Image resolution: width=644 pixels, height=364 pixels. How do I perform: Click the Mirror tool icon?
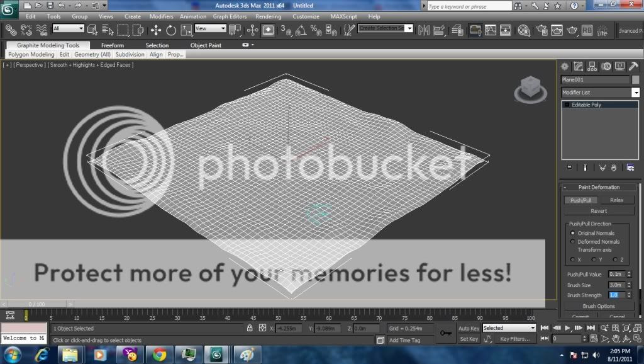pyautogui.click(x=424, y=30)
